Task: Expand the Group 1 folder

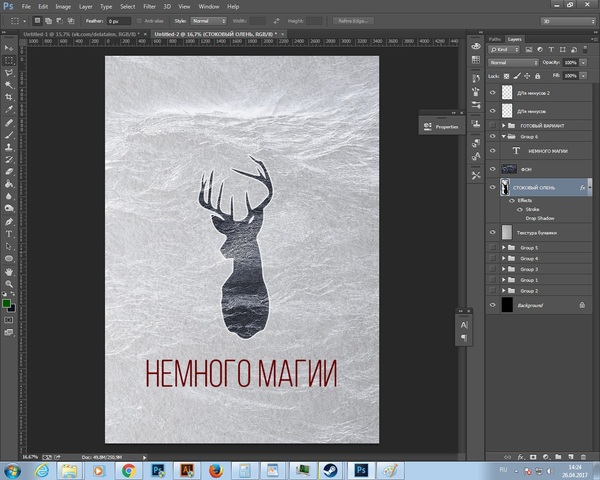Action: (503, 280)
